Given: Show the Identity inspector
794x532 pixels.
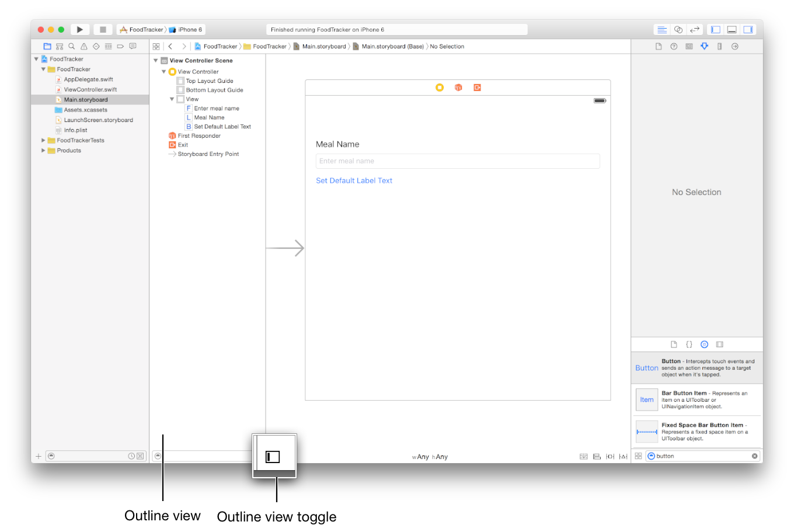Looking at the screenshot, I should tap(689, 46).
